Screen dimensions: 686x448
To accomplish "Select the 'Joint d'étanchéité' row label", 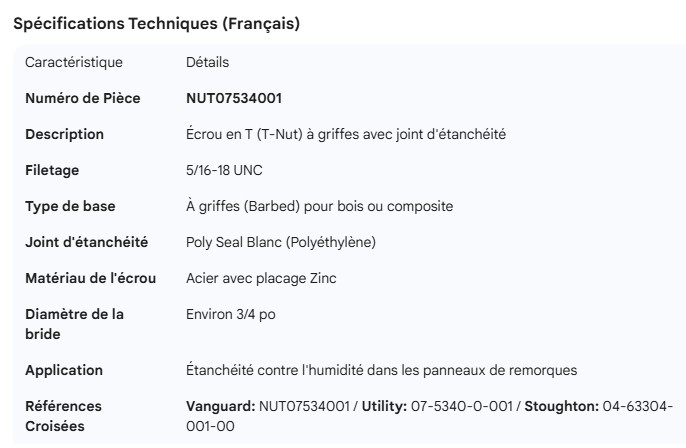I will click(86, 242).
